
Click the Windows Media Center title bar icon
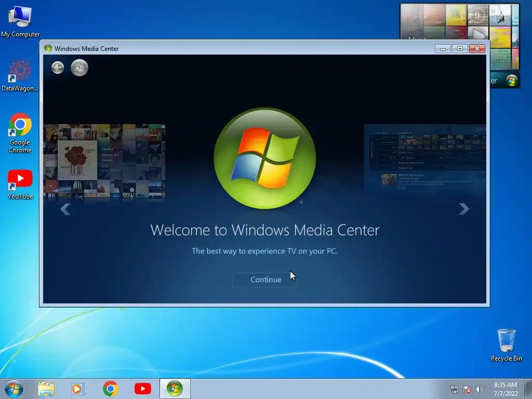[x=48, y=48]
